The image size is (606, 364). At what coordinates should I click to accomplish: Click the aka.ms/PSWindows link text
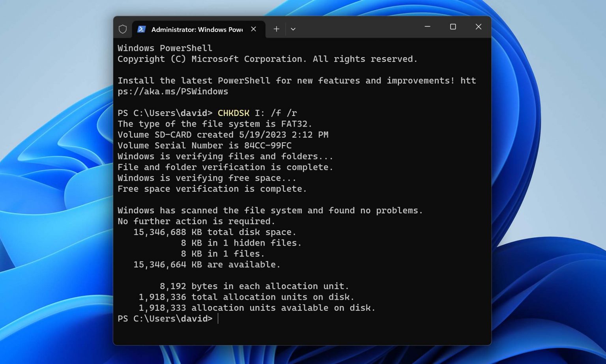(173, 91)
